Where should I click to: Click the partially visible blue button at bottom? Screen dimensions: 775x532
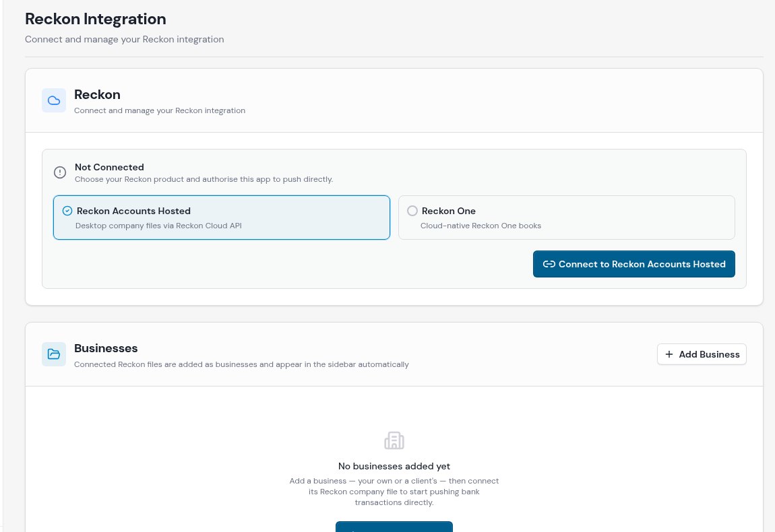click(394, 527)
